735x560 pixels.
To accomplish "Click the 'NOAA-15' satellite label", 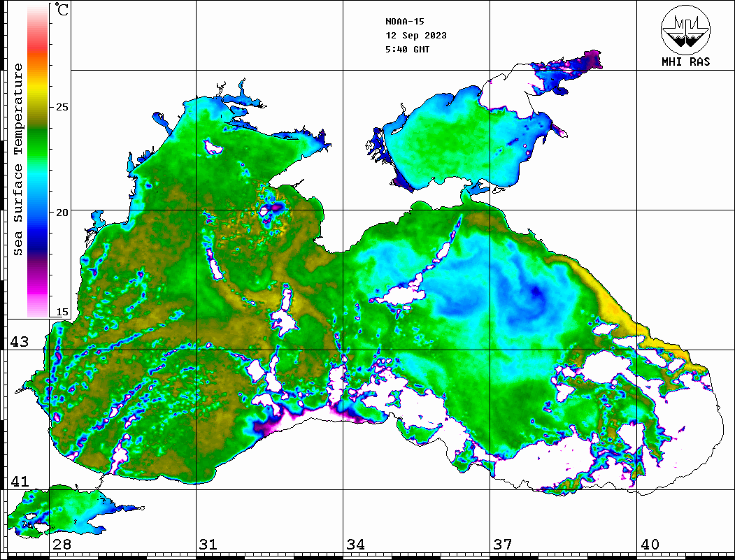I will 405,22.
